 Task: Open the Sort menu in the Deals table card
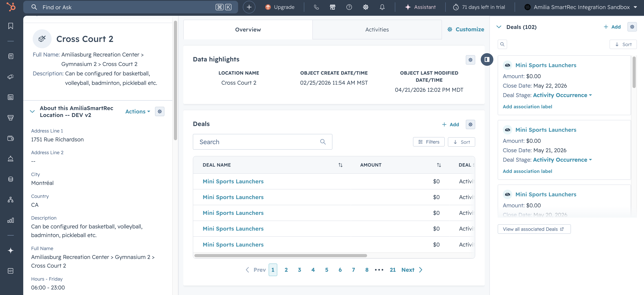(x=461, y=142)
